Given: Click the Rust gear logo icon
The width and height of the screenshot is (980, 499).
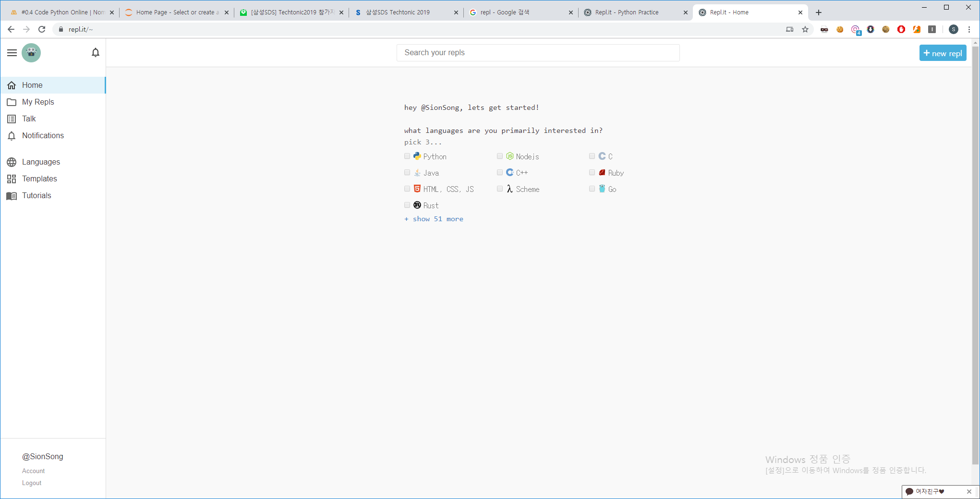Looking at the screenshot, I should pyautogui.click(x=417, y=205).
